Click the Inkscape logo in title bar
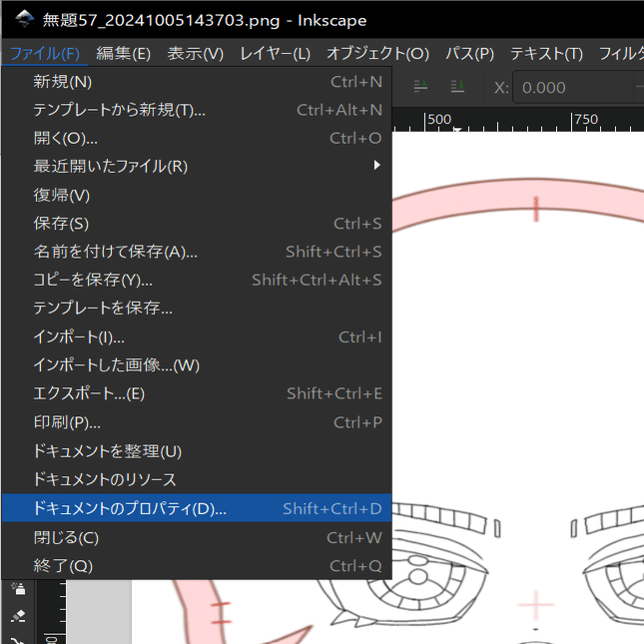The image size is (644, 644). (x=25, y=19)
